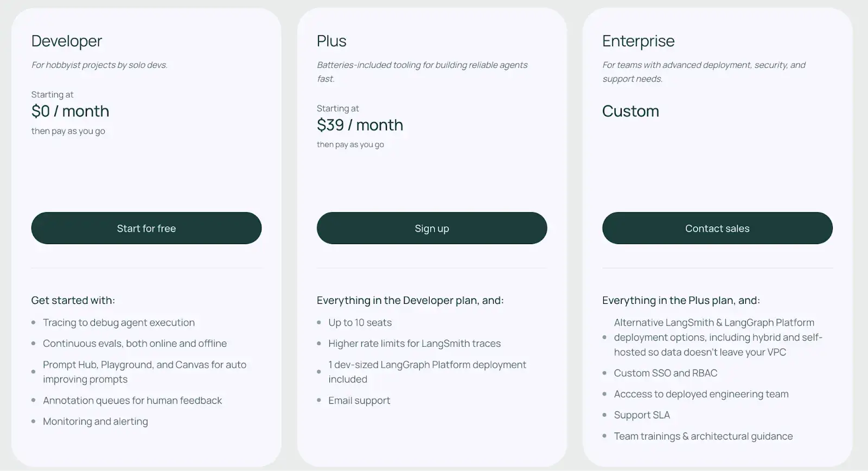Select the Developer plan heading
This screenshot has width=868, height=471.
67,41
